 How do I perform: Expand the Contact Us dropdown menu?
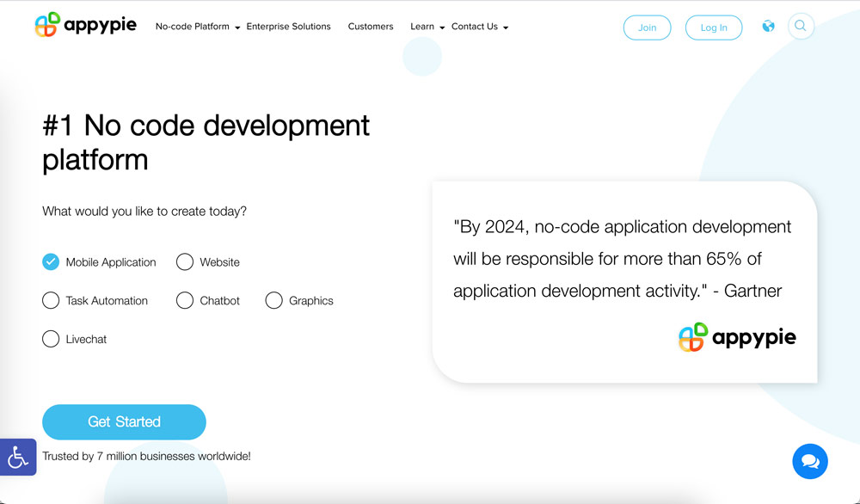coord(480,27)
